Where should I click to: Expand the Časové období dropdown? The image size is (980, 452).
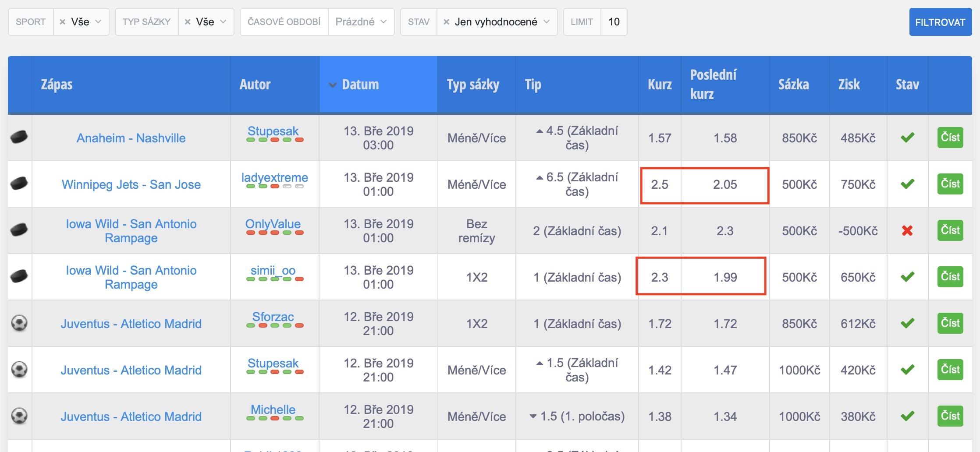[x=361, y=22]
